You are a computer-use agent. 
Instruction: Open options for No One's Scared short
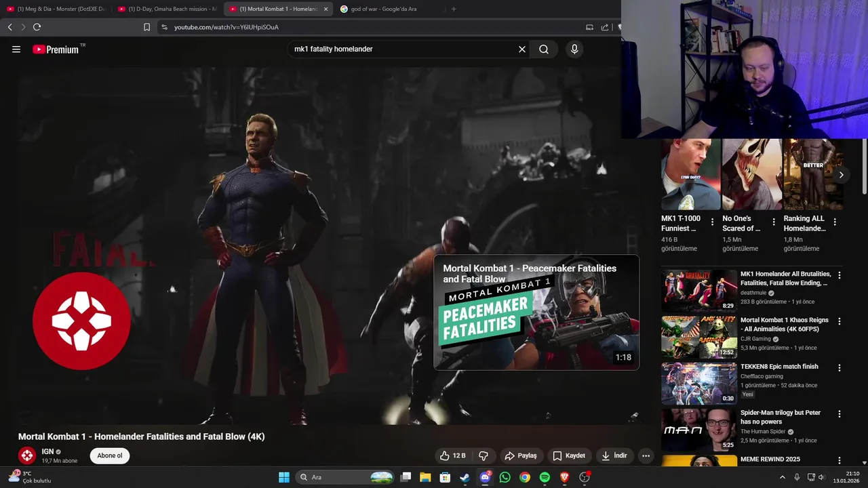774,222
